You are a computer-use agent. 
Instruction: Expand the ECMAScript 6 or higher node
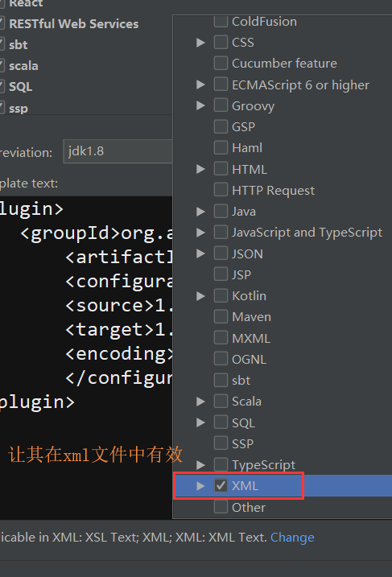click(200, 84)
